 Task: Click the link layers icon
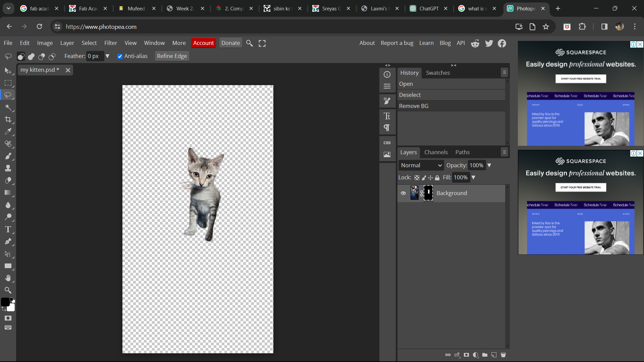point(448,355)
